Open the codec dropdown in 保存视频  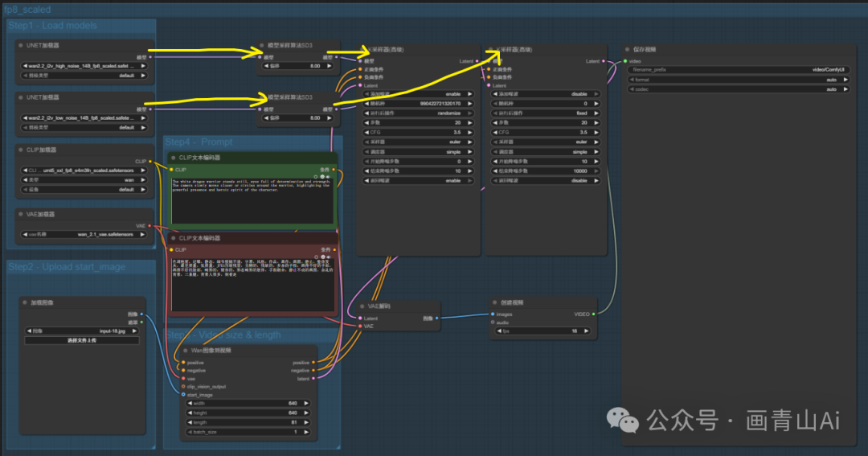(x=739, y=89)
